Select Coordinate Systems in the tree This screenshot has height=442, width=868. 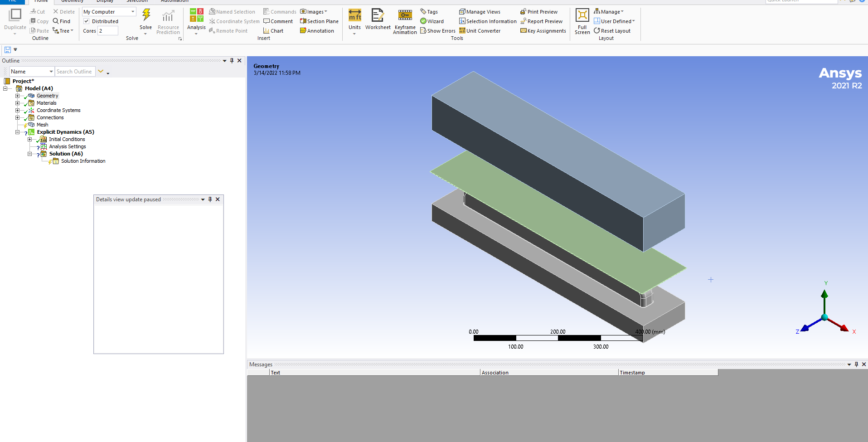(58, 110)
